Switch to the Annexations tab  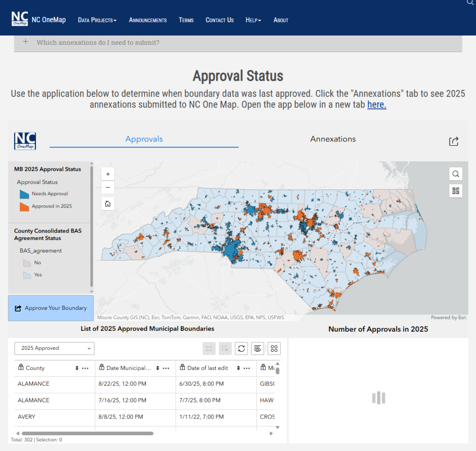coord(333,139)
